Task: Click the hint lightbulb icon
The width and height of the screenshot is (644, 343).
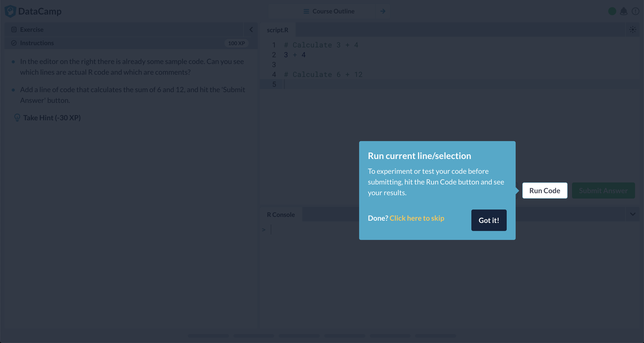Action: (x=17, y=117)
